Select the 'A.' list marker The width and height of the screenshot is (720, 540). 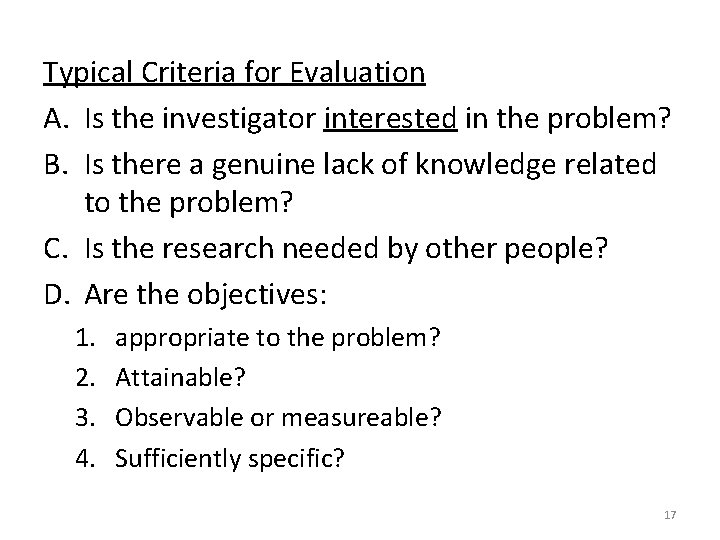tap(56, 121)
